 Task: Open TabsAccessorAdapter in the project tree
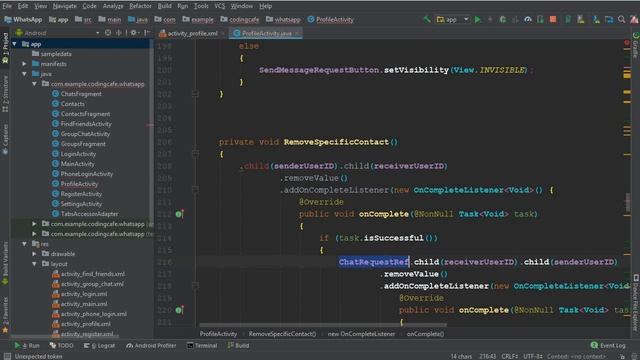(89, 214)
